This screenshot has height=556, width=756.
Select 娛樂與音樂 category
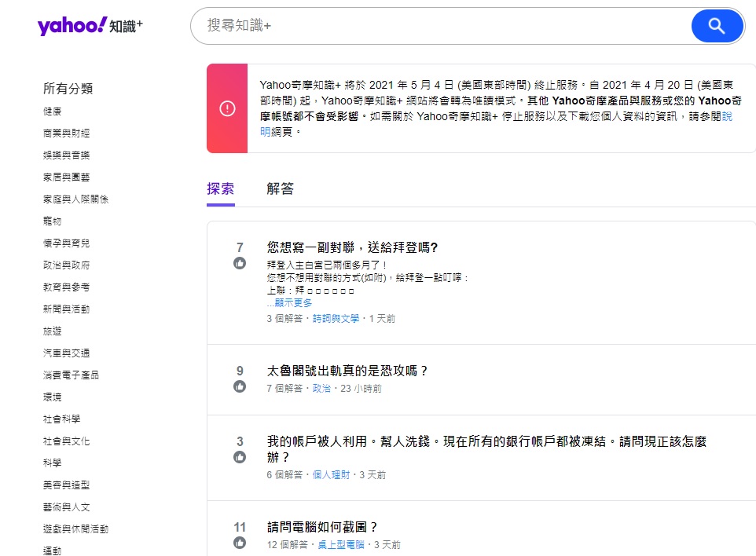tap(66, 155)
